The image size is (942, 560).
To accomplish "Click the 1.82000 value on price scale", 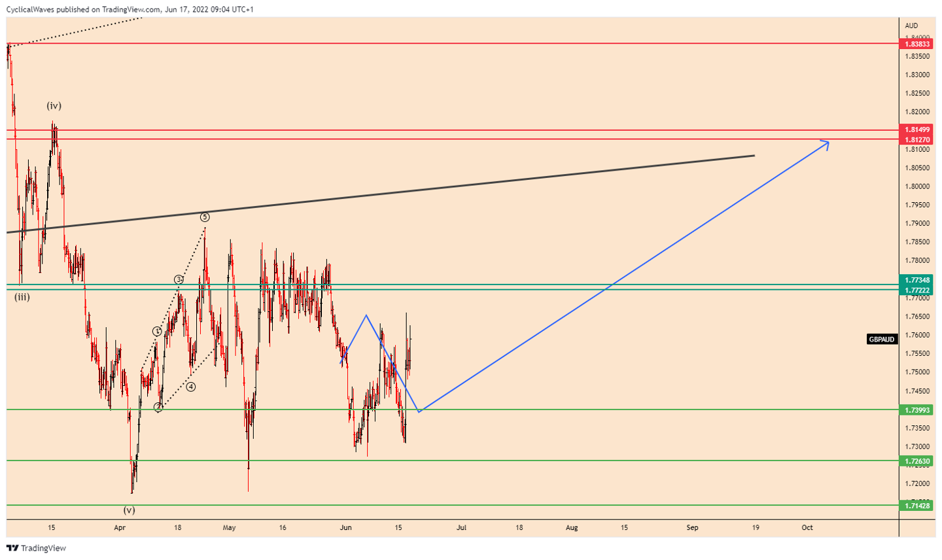I will (917, 112).
